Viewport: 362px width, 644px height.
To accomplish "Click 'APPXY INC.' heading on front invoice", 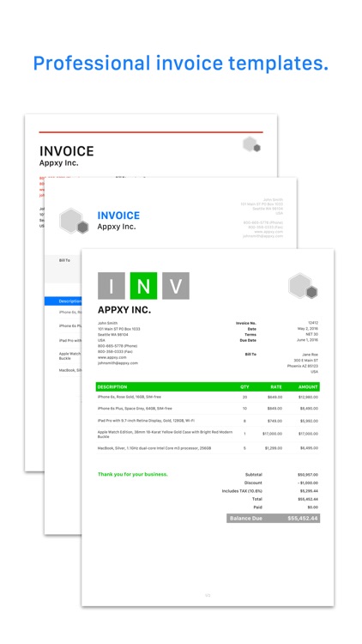I will [124, 310].
